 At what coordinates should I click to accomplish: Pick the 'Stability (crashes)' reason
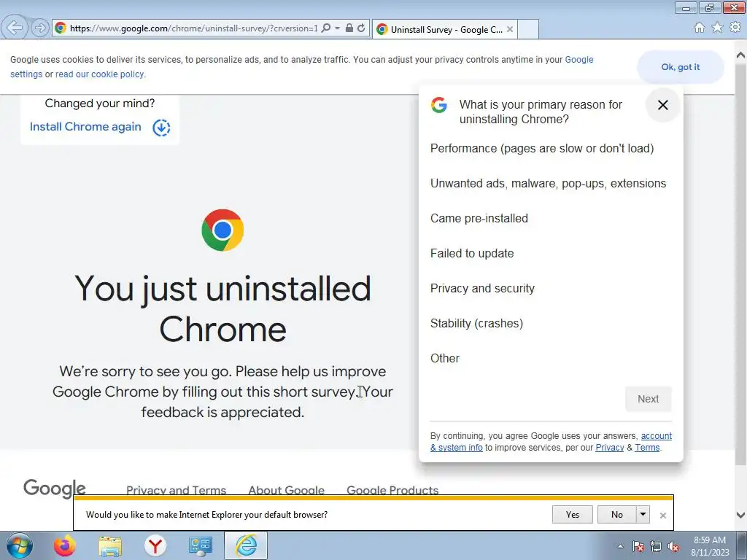(476, 323)
